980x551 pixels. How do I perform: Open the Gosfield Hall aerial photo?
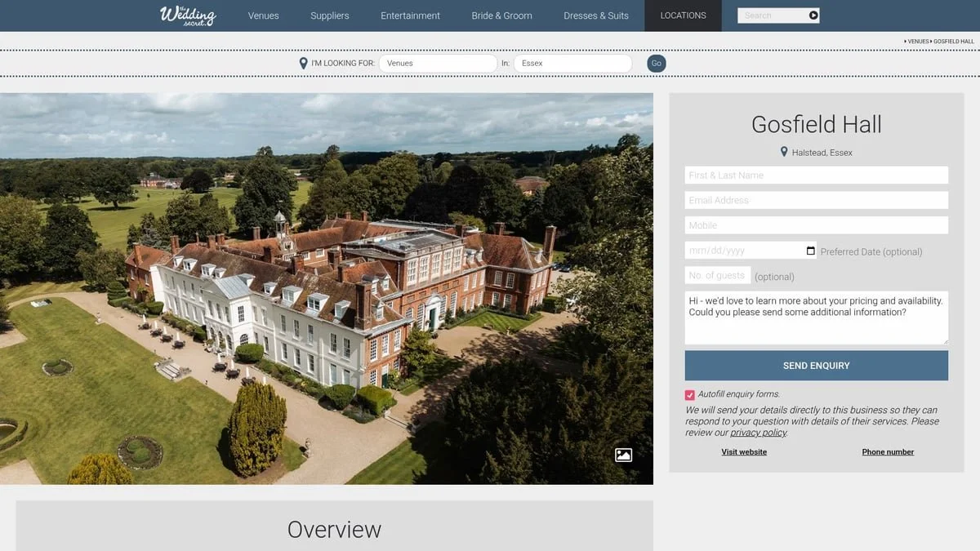click(327, 288)
